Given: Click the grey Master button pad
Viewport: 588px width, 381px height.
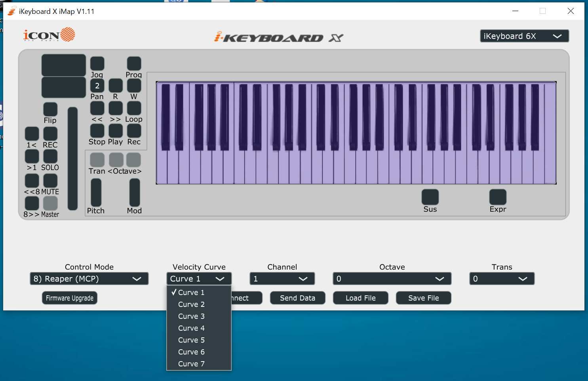Looking at the screenshot, I should pyautogui.click(x=50, y=203).
